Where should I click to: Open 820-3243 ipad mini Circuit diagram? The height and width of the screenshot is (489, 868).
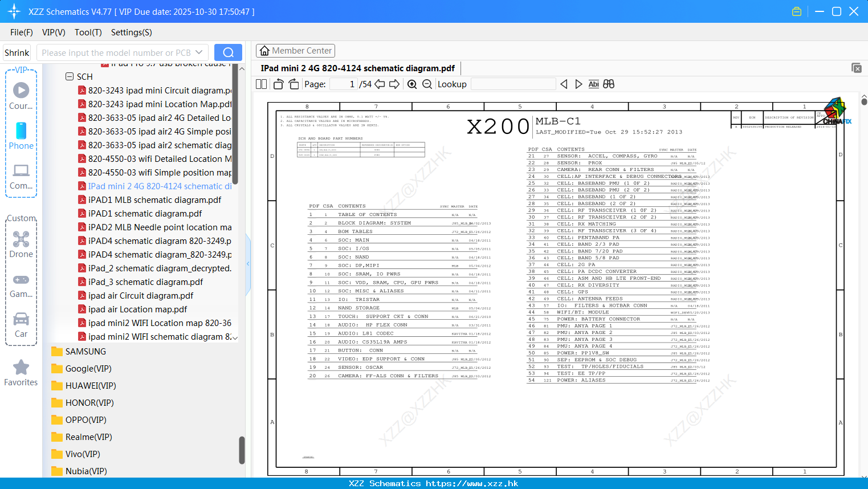(x=155, y=90)
